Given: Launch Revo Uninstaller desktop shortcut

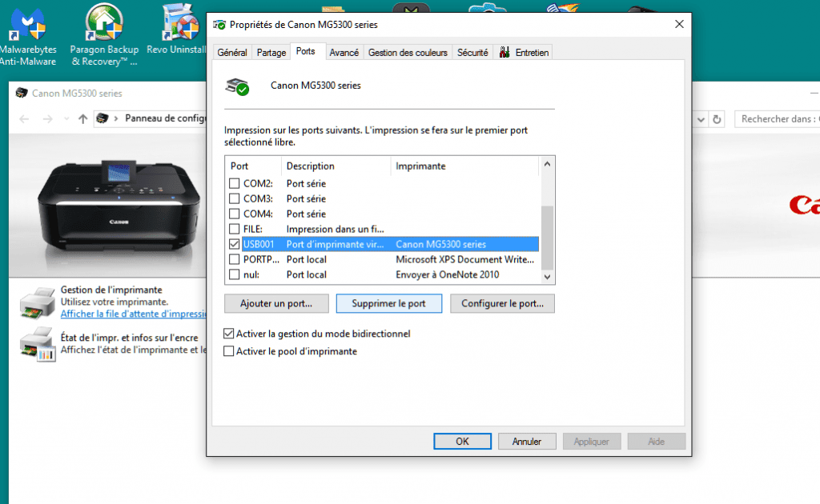Looking at the screenshot, I should coord(178,30).
